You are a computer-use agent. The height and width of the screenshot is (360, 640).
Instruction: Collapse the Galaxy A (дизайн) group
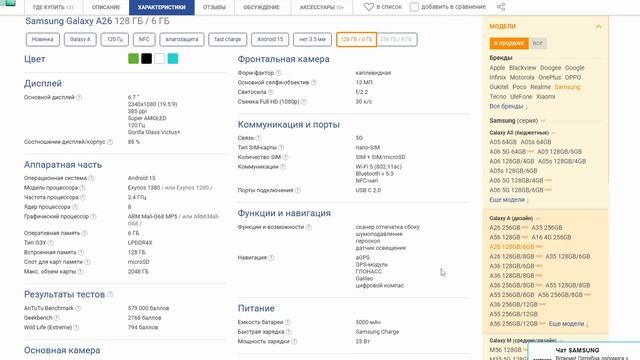pos(538,218)
